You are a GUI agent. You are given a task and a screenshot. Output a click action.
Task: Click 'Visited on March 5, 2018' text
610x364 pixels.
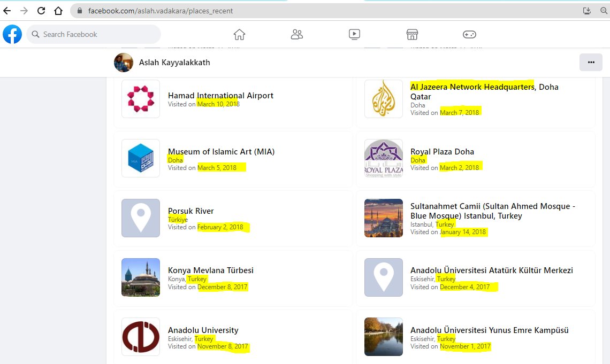pos(202,168)
